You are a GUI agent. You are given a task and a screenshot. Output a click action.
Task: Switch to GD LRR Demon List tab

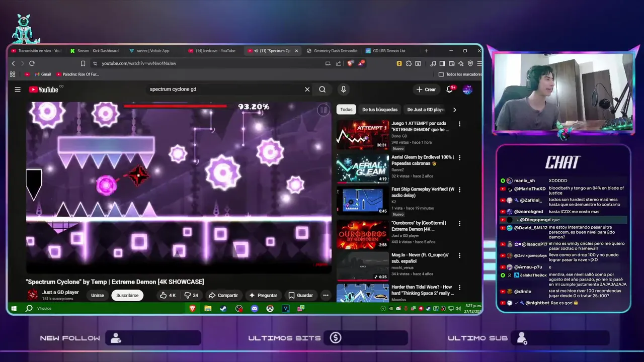coord(385,51)
